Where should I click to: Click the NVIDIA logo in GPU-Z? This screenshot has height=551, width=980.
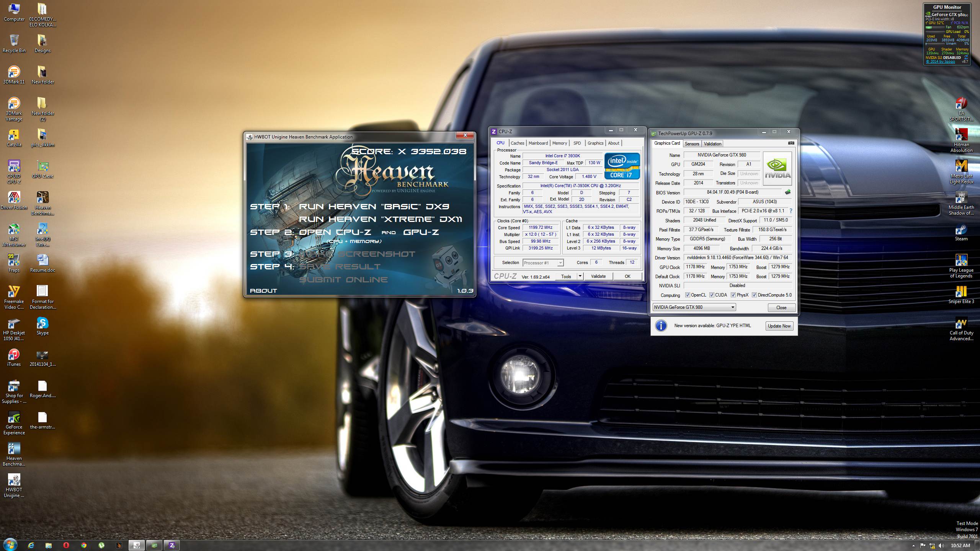tap(777, 168)
